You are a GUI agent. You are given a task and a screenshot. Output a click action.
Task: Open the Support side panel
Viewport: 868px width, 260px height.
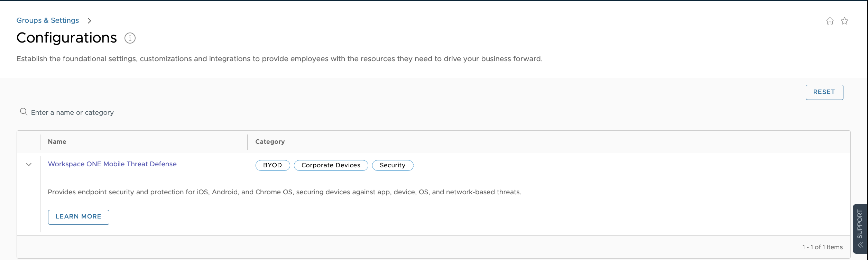point(860,223)
